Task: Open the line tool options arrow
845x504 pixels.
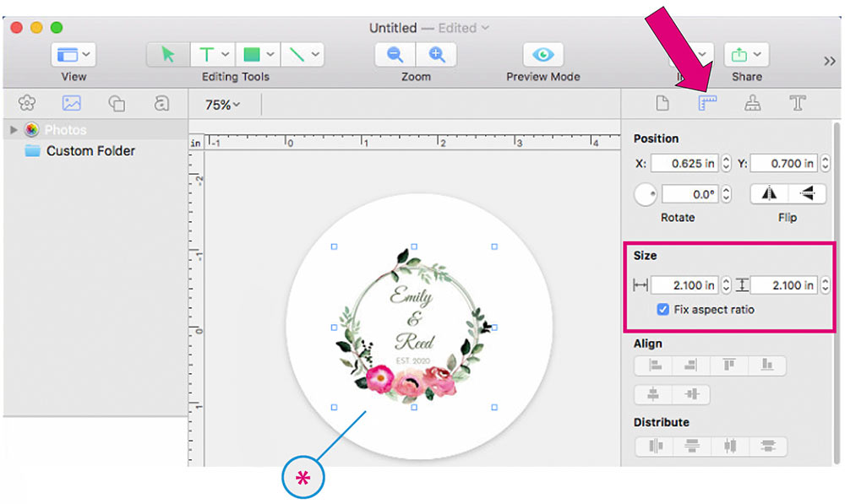Action: (316, 54)
